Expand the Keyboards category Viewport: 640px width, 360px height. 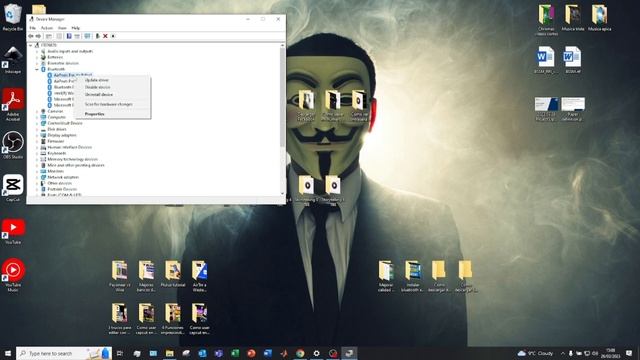point(37,153)
